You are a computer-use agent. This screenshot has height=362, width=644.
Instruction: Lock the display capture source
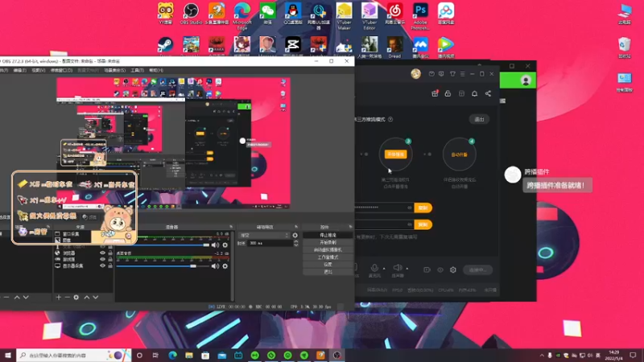coord(110,265)
